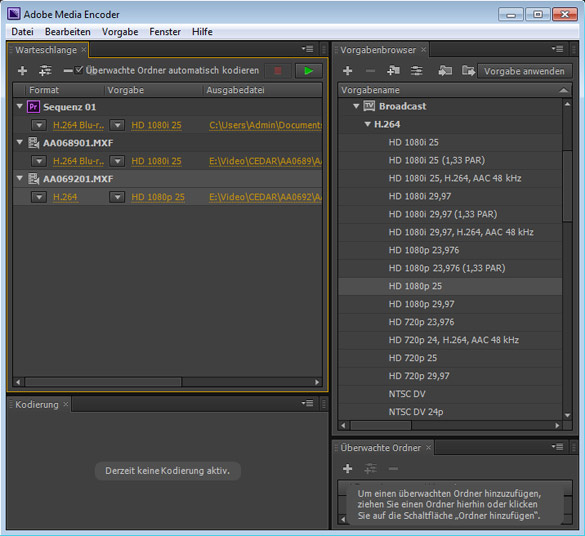585x536 pixels.
Task: Select the Kodierung tab
Action: pos(37,405)
